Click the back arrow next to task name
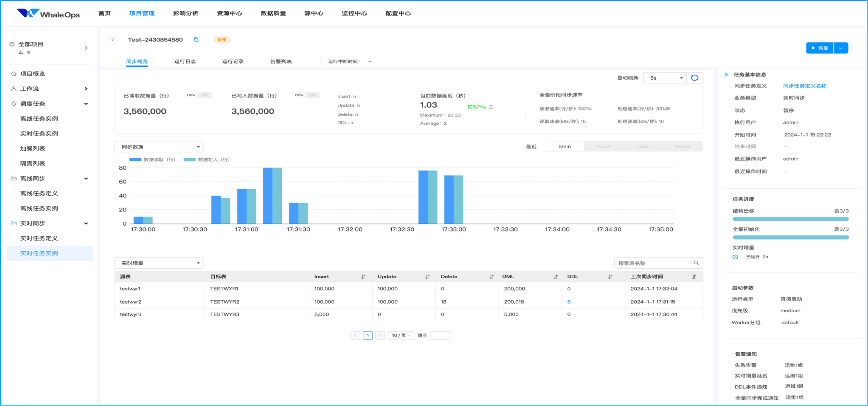Viewport: 868px width, 406px height. 113,40
